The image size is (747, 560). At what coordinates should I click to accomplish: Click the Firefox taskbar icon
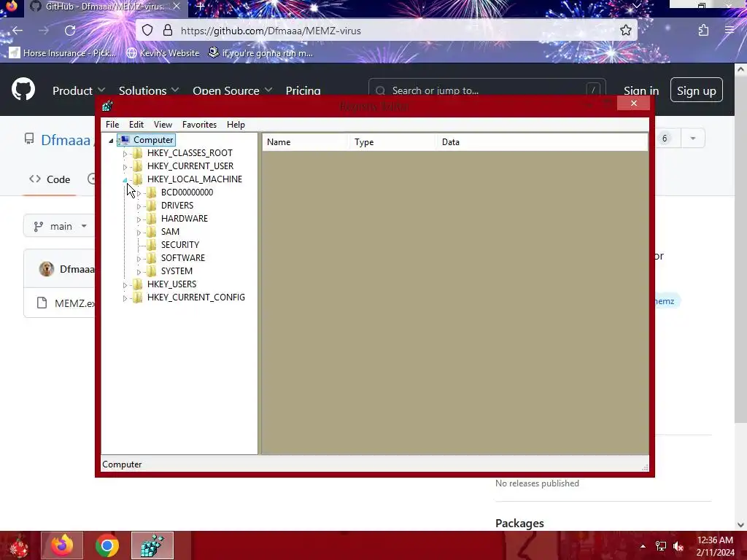tap(62, 545)
